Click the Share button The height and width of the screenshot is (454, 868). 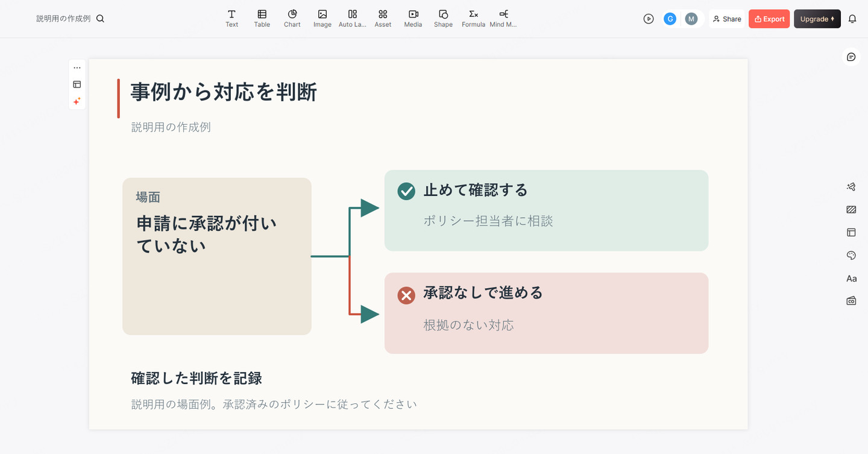point(727,19)
